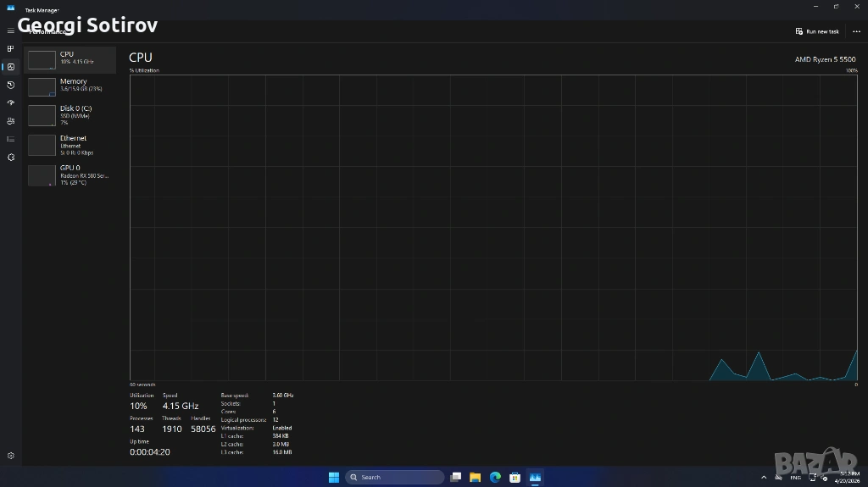
Task: Go to the Startup apps page
Action: [10, 102]
